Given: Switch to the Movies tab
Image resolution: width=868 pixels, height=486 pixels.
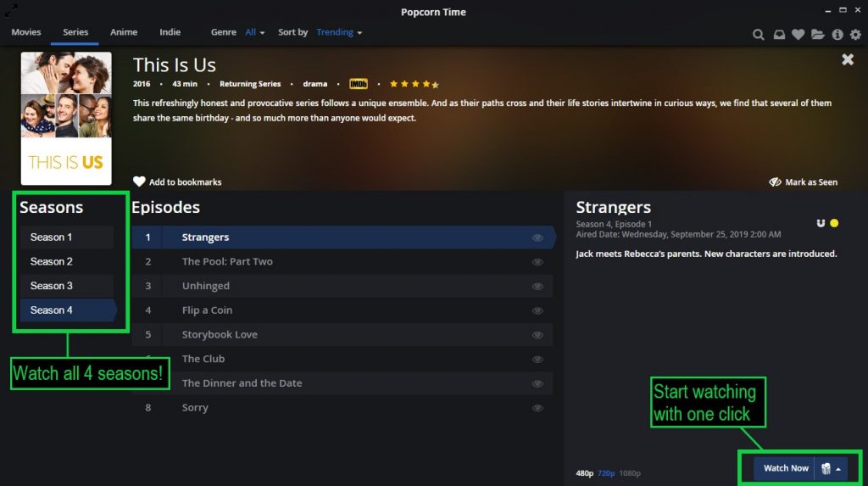Looking at the screenshot, I should click(26, 32).
